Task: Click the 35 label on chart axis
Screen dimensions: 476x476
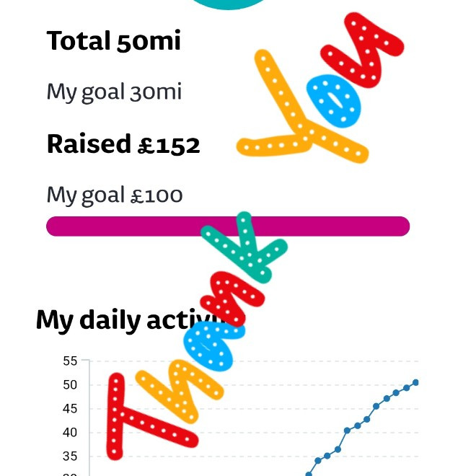Action: [69, 457]
